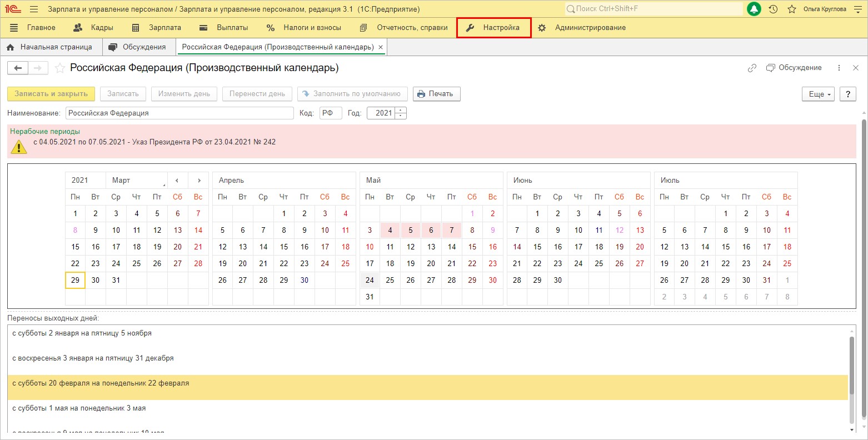This screenshot has width=868, height=440.
Task: Open the form's three-dot options menu
Action: pos(839,68)
